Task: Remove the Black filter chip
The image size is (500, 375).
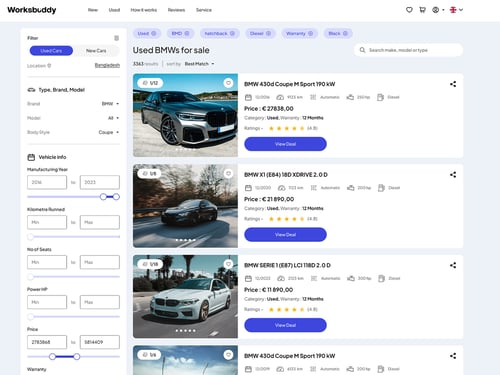Action: [x=345, y=33]
